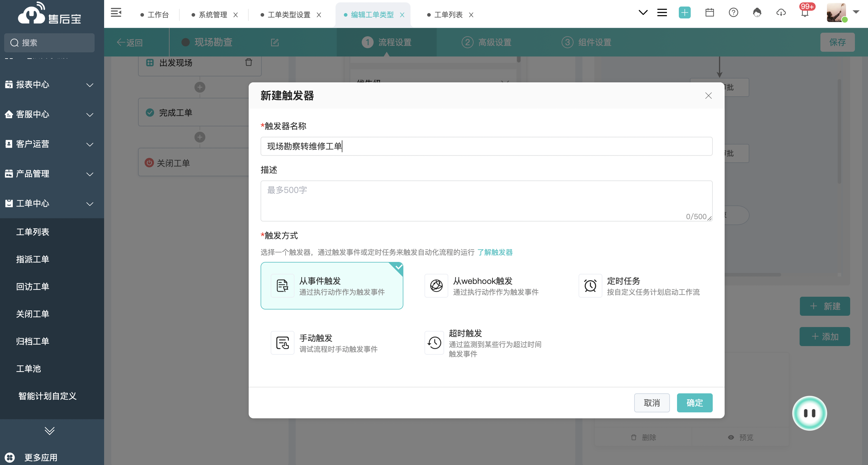The image size is (868, 465).
Task: Delete 出发现场 node via trash icon
Action: click(248, 62)
